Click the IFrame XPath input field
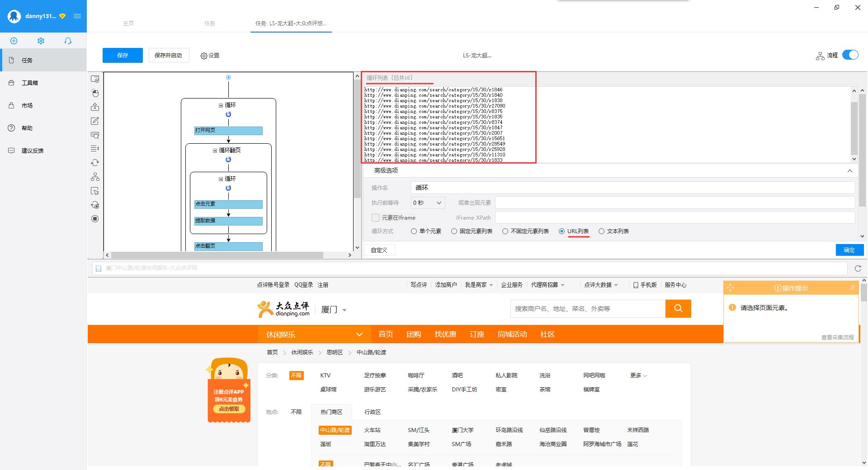868x470 pixels. point(675,217)
